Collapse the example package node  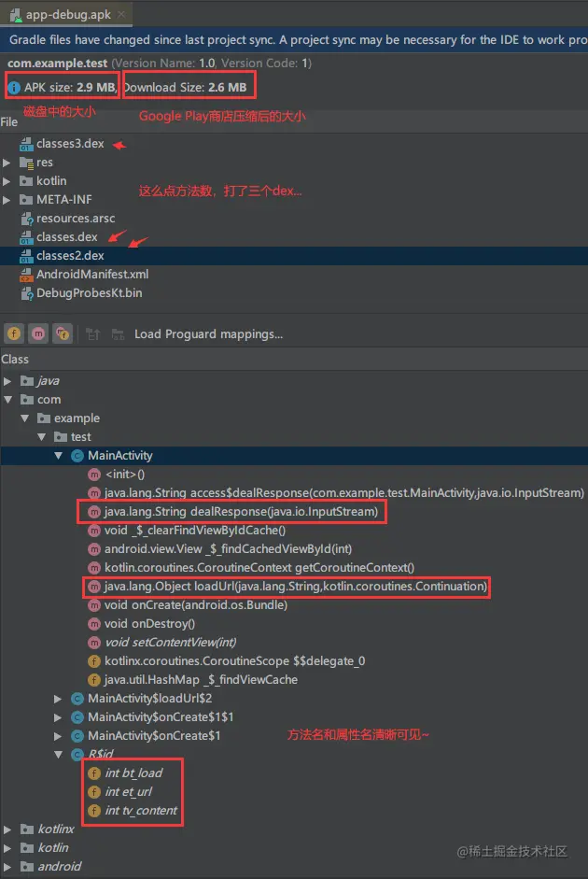point(24,418)
